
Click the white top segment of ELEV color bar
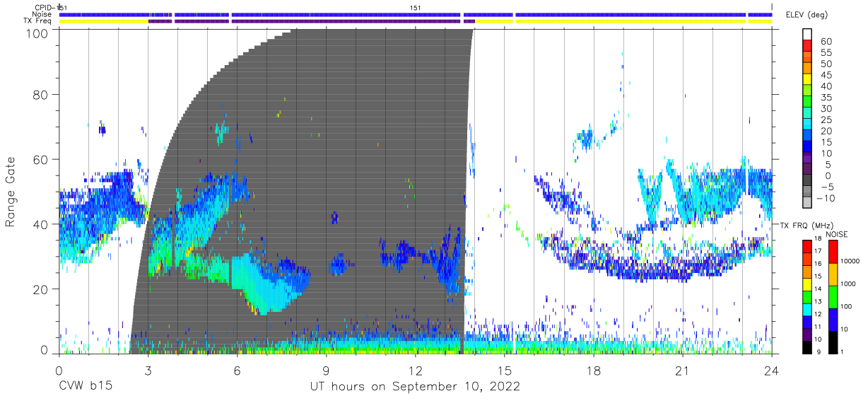(x=808, y=35)
